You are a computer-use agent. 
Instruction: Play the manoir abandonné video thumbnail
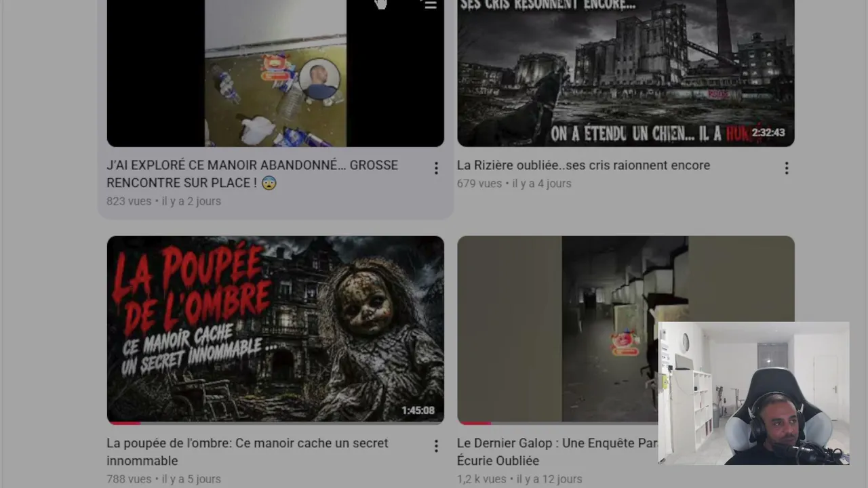[x=275, y=73]
